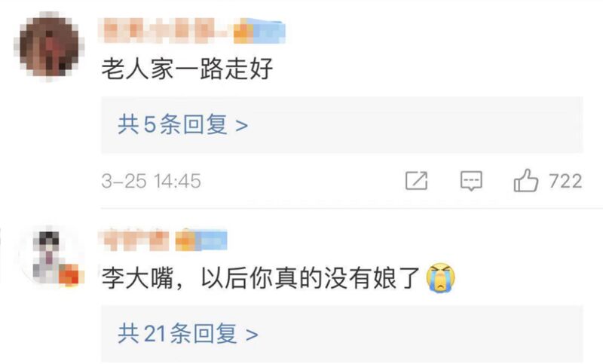Tap the 3-25 14:45 timestamp
Image resolution: width=603 pixels, height=364 pixels.
(152, 181)
